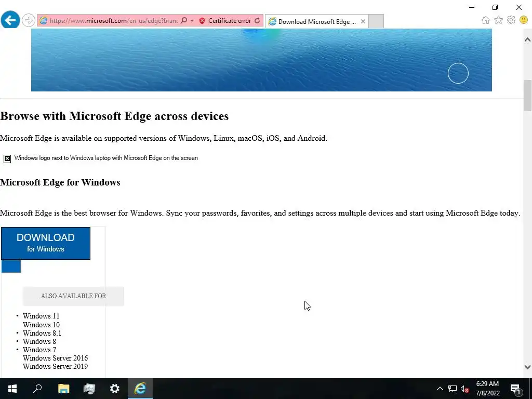Select Windows 8.1 in the list
532x399 pixels.
tap(42, 333)
